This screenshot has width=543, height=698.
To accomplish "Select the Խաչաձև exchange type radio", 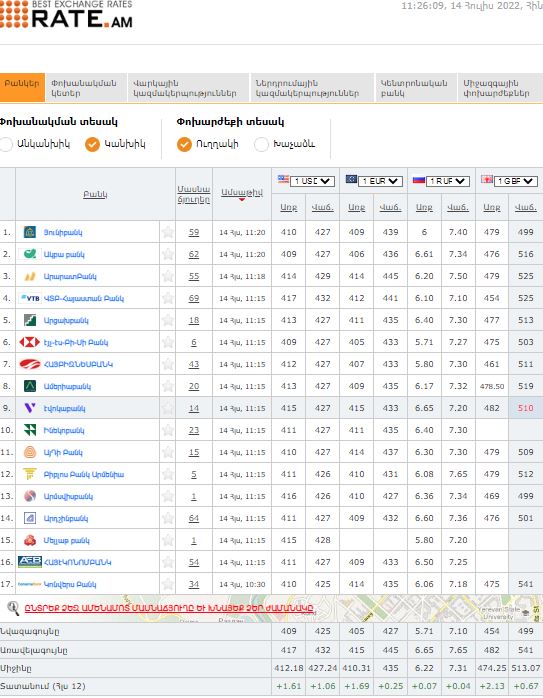I will tap(261, 144).
